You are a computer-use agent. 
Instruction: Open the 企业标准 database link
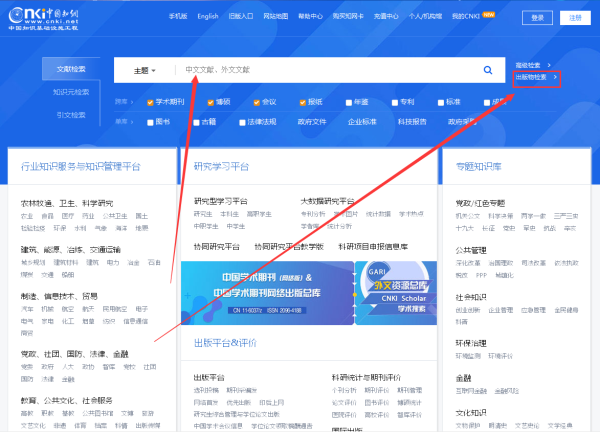click(362, 122)
